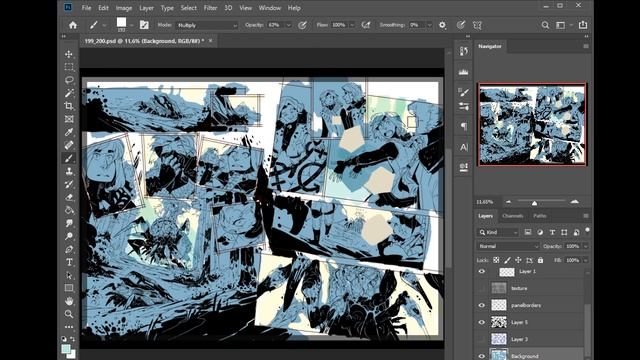The image size is (640, 360).
Task: Toggle lock position icon
Action: pyautogui.click(x=518, y=260)
